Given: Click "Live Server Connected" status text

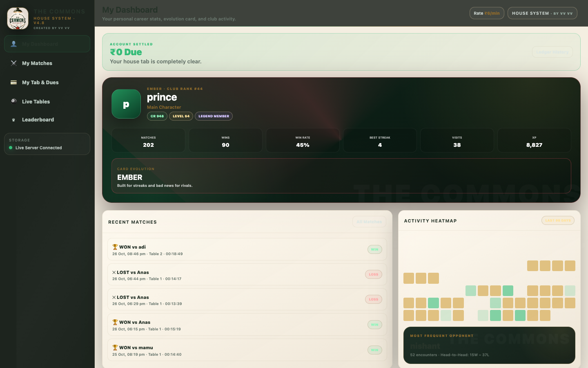Looking at the screenshot, I should click(x=38, y=148).
